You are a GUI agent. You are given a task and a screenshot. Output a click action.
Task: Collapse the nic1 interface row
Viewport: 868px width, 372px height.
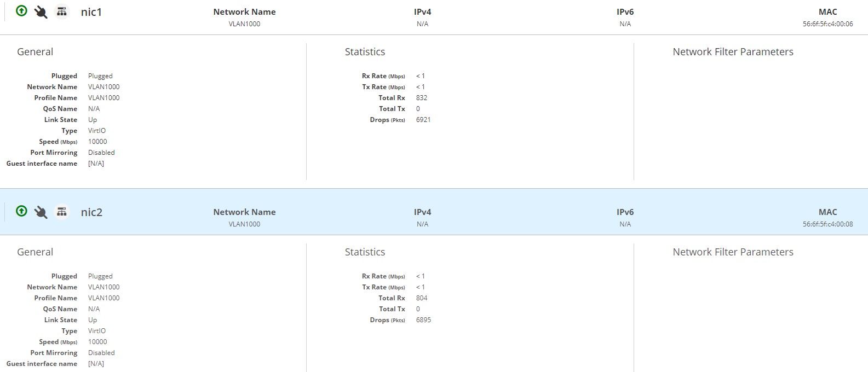(91, 12)
